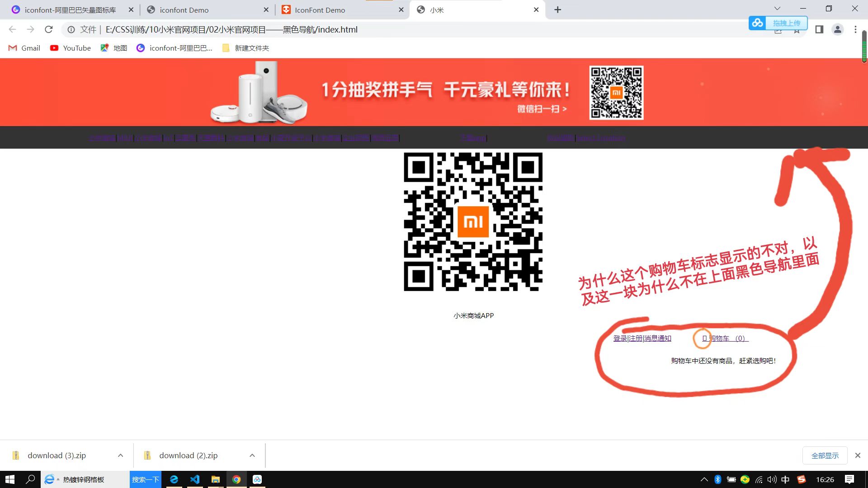Image resolution: width=868 pixels, height=488 pixels.
Task: Click the 消息通知 notifications link
Action: point(658,338)
